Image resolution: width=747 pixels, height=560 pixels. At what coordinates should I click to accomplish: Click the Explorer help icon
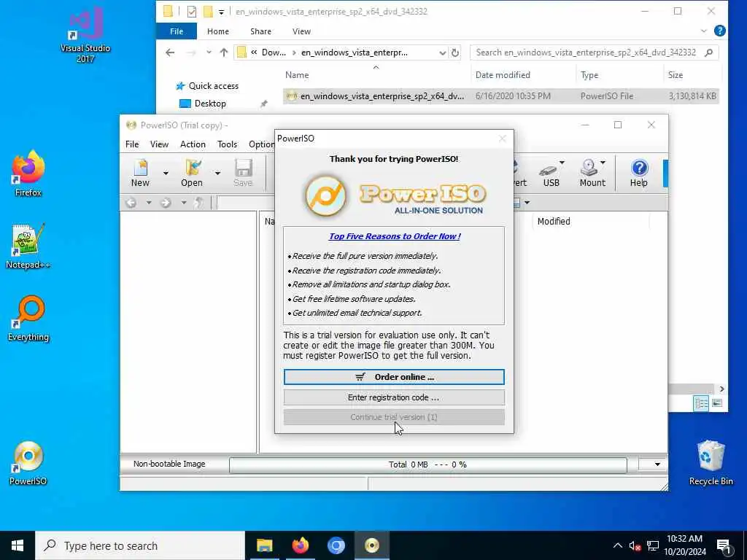point(720,31)
